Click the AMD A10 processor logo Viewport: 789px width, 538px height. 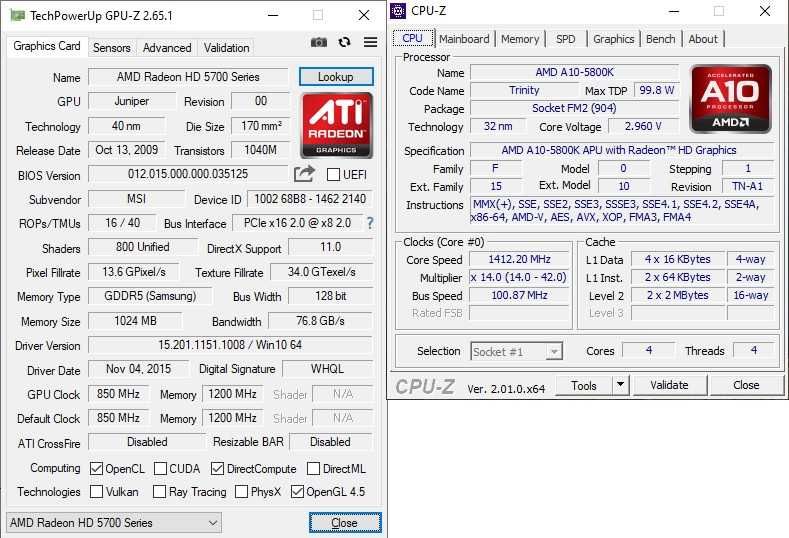(730, 99)
